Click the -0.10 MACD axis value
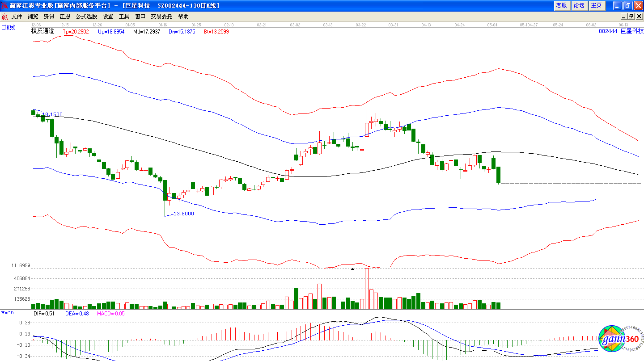 [x=23, y=345]
